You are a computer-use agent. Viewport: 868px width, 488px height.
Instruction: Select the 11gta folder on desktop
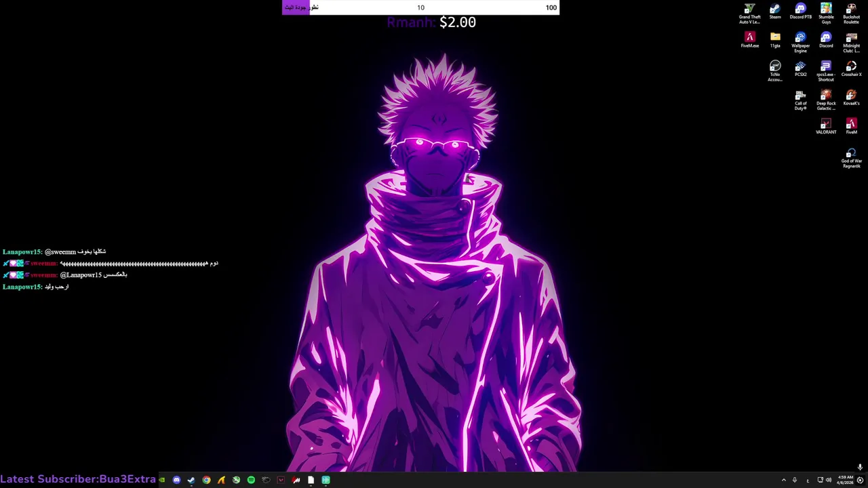click(775, 40)
